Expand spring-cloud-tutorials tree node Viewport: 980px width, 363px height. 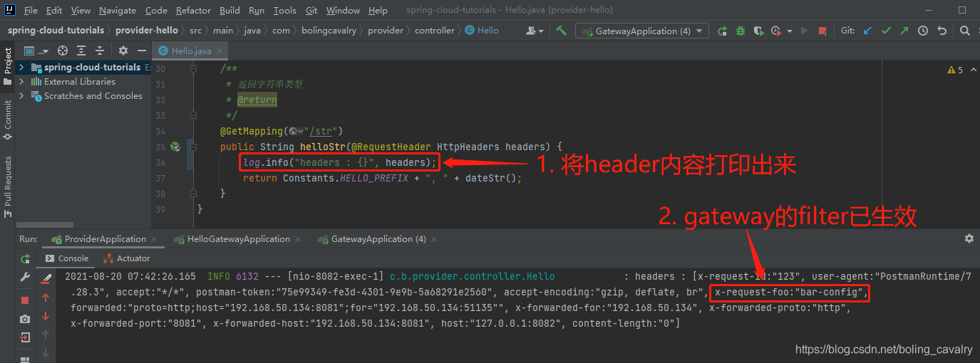click(x=21, y=68)
